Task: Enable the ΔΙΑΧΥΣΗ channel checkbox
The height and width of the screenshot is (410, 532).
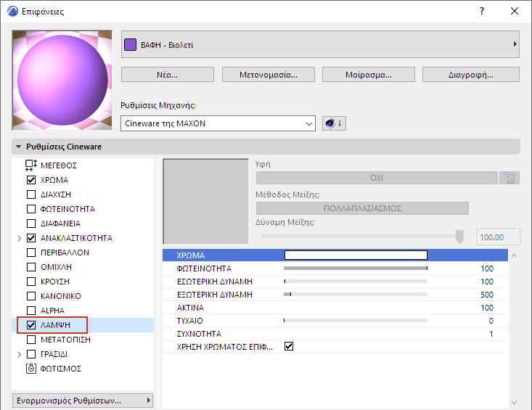Action: pyautogui.click(x=31, y=194)
